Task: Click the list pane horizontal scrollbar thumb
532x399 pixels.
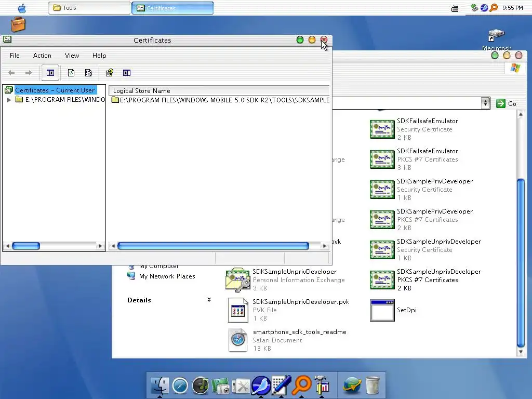Action: click(213, 246)
